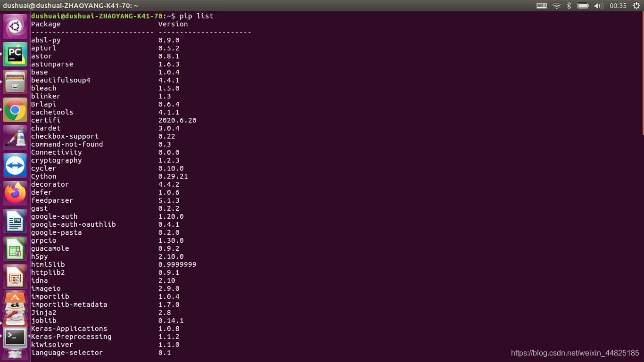Screen dimensions: 644x362
Task: Launch Google Chrome from the dock
Action: (15, 110)
